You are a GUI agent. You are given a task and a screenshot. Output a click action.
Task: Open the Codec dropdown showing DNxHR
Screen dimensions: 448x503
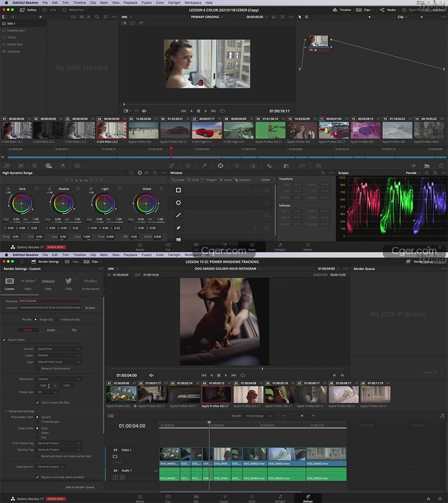pos(59,355)
